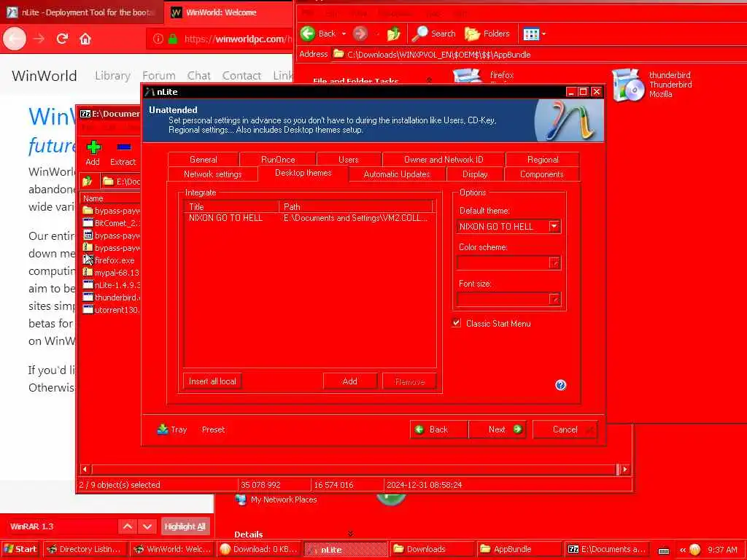Expand hidden tray icons chevron
The image size is (747, 560).
682,550
